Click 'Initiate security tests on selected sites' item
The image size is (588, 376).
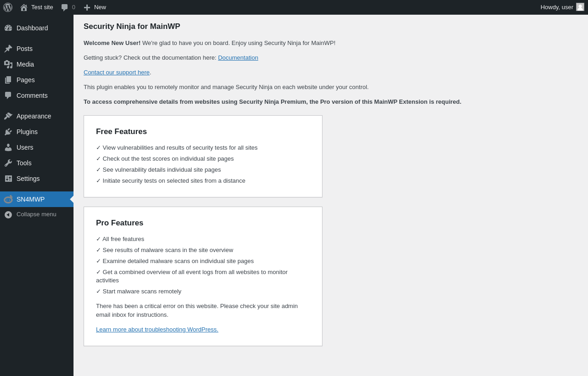(170, 181)
